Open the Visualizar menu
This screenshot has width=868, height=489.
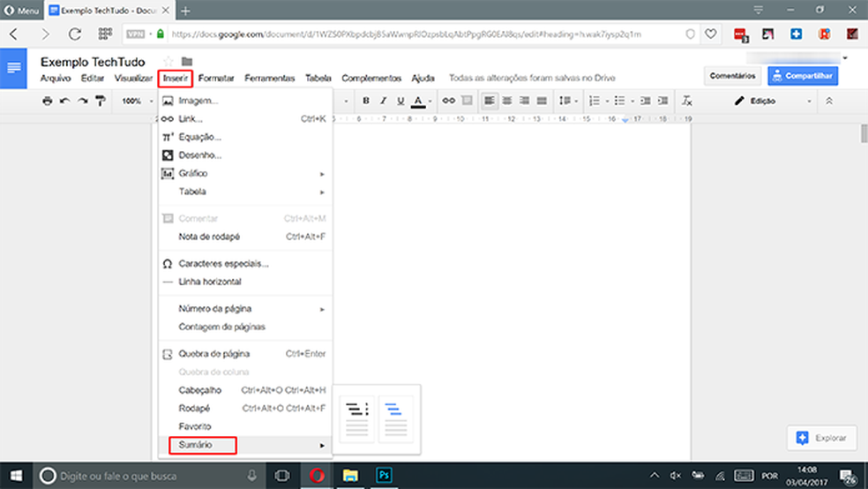click(x=133, y=78)
